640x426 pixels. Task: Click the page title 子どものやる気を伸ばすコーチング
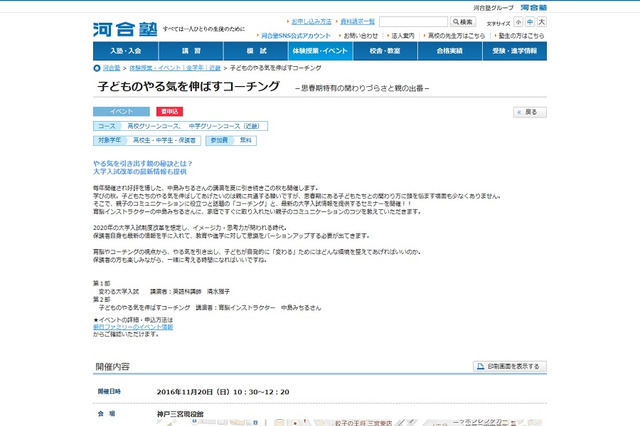point(189,87)
